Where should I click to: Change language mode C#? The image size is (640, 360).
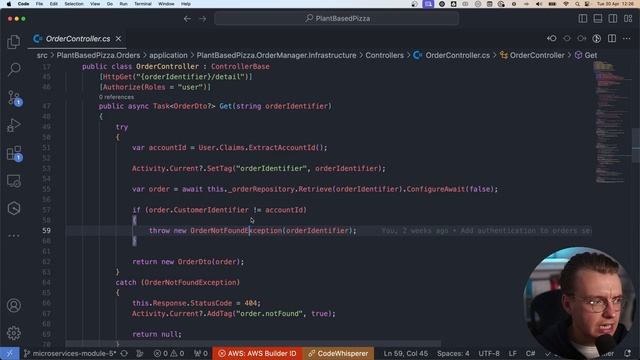[x=530, y=353]
